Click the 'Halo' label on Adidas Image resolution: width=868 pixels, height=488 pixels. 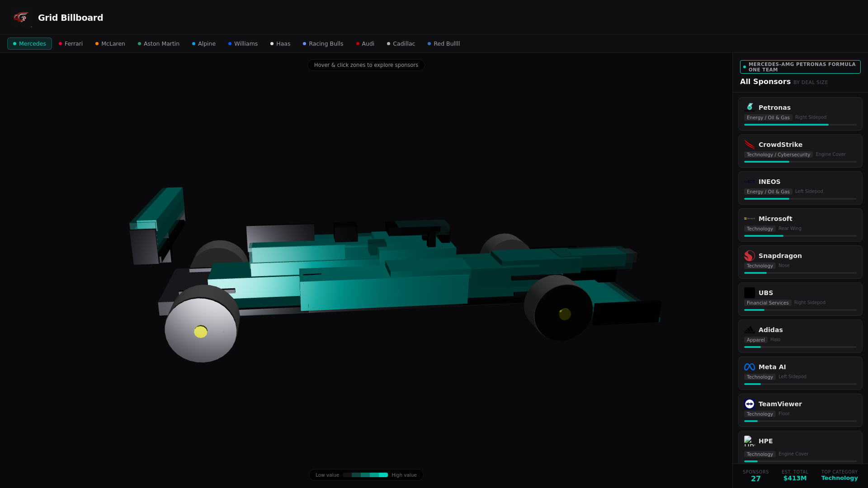click(775, 340)
